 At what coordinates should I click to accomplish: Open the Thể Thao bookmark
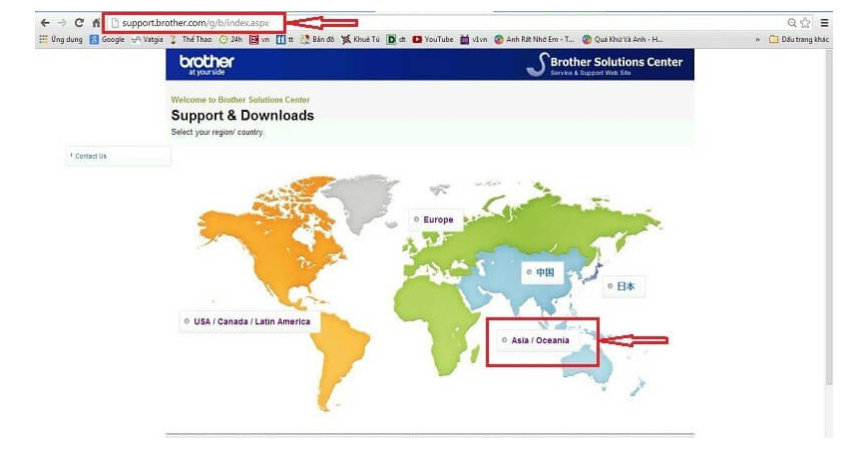pyautogui.click(x=191, y=39)
